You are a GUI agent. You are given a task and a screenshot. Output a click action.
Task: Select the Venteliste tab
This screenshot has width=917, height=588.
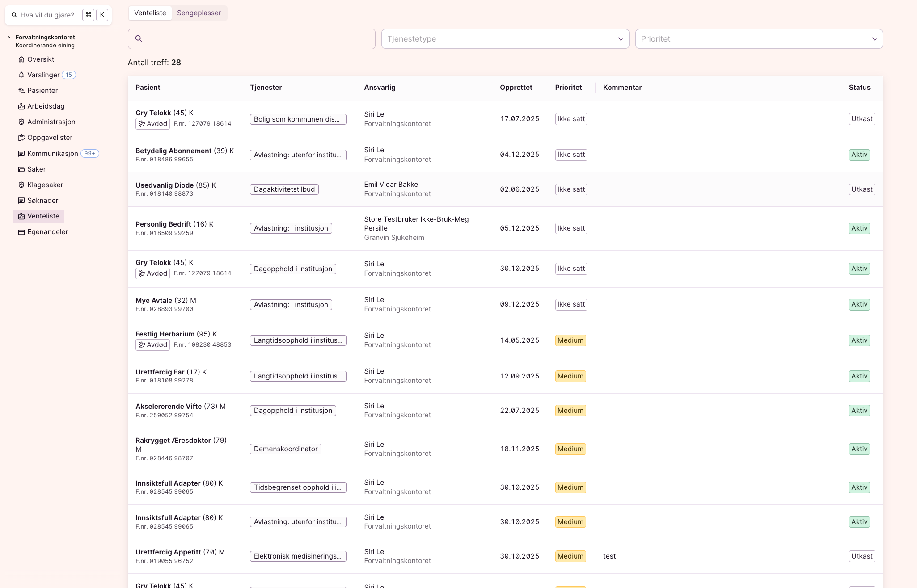point(150,13)
